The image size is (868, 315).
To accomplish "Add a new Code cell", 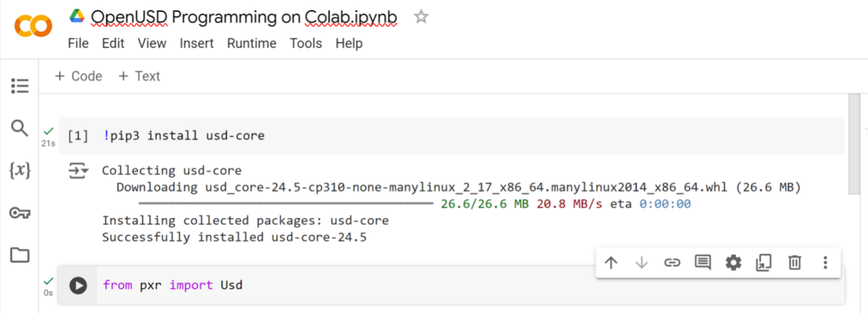I will click(78, 76).
